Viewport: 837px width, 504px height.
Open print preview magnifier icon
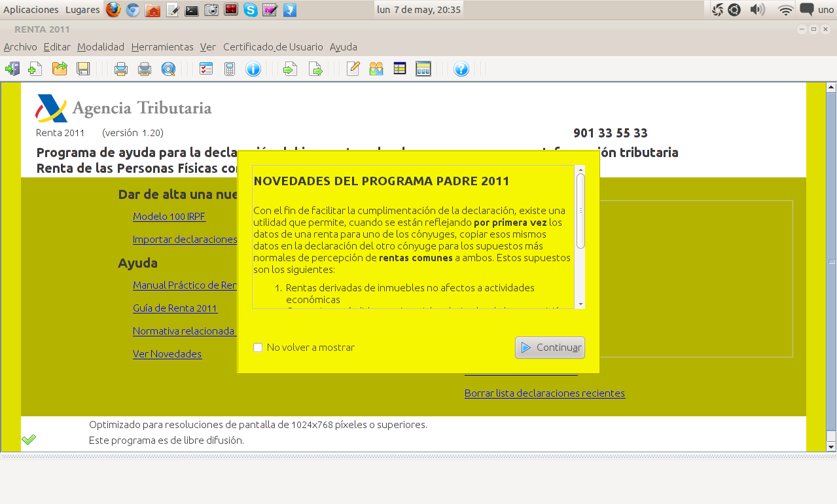168,69
